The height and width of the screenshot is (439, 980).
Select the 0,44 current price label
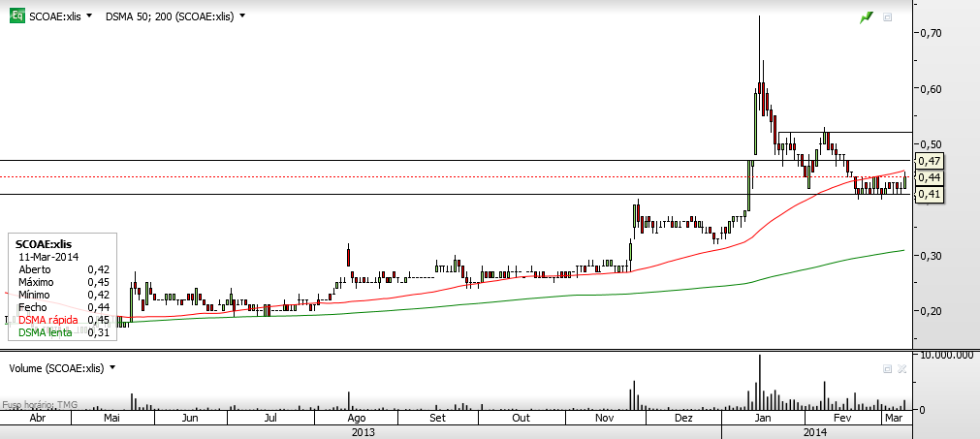coord(928,177)
